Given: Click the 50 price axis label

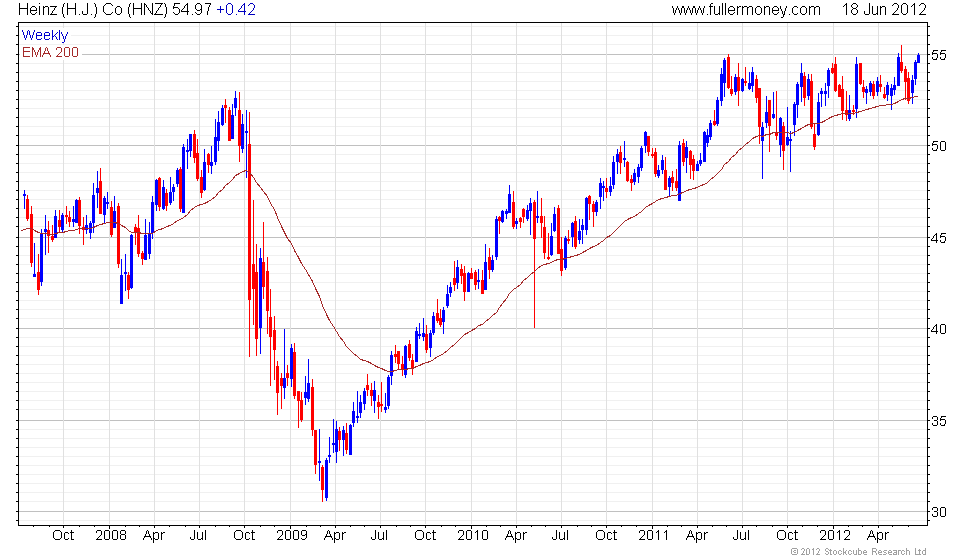Looking at the screenshot, I should [x=939, y=146].
